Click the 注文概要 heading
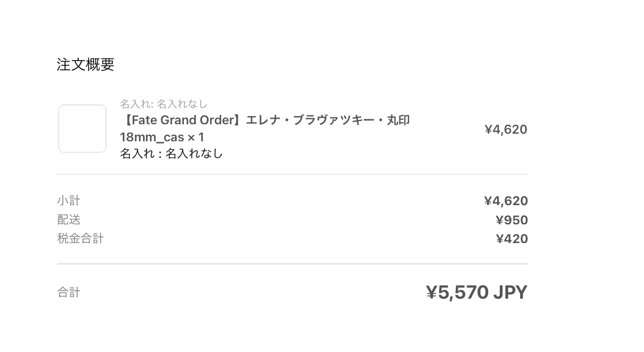 pos(85,64)
